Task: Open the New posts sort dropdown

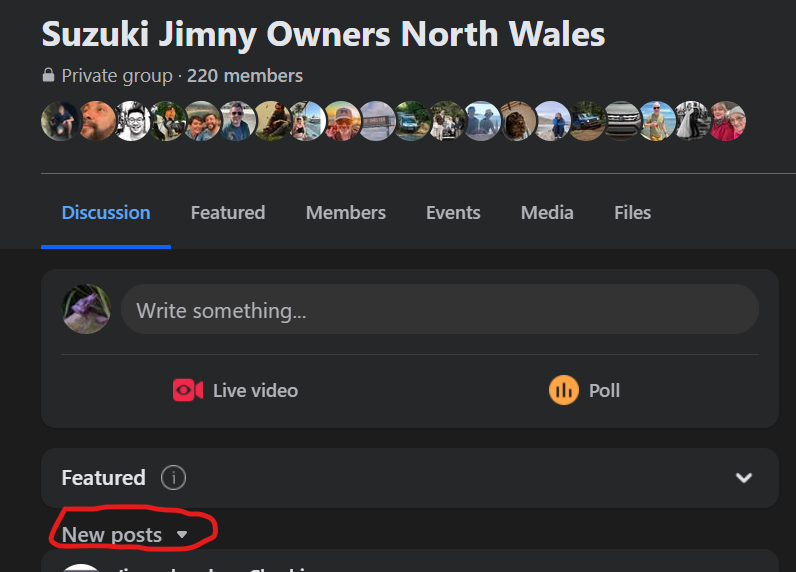Action: (x=125, y=535)
